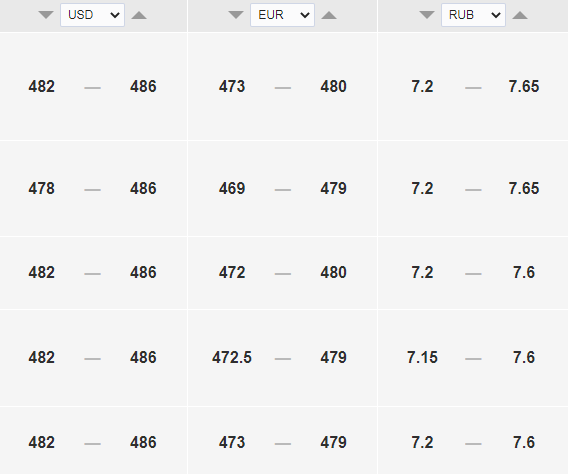Open the USD currency dropdown
Image resolution: width=568 pixels, height=474 pixels.
click(92, 15)
